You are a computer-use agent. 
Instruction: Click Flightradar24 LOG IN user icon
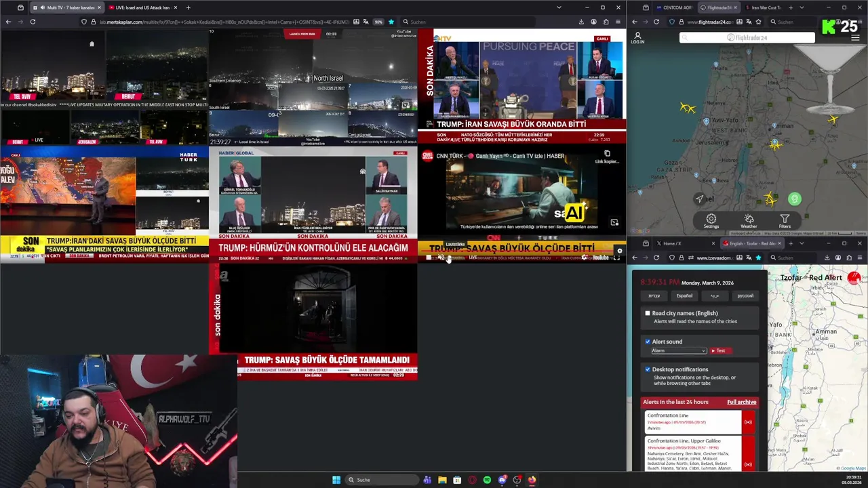tap(637, 37)
